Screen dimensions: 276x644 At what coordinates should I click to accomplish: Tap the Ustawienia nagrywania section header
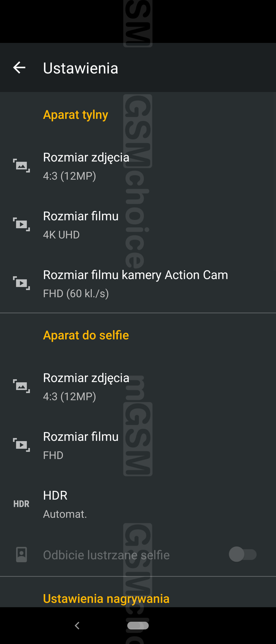pos(106,599)
